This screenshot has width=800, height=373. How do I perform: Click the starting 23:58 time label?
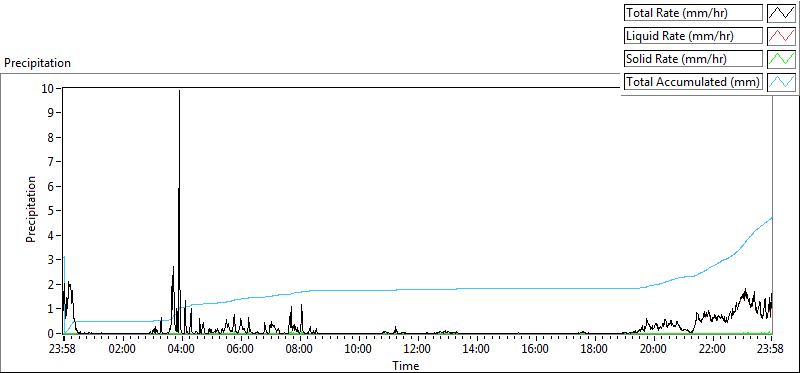pos(63,350)
